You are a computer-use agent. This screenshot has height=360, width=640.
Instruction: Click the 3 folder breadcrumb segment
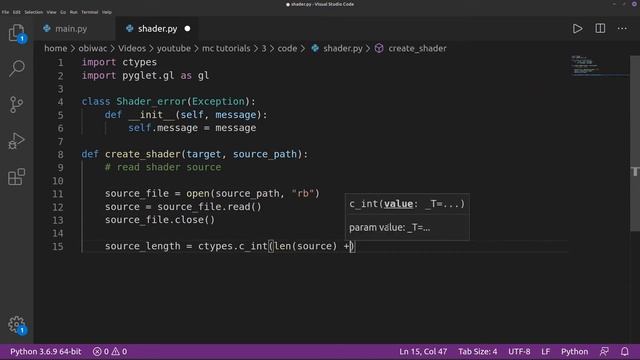[264, 48]
